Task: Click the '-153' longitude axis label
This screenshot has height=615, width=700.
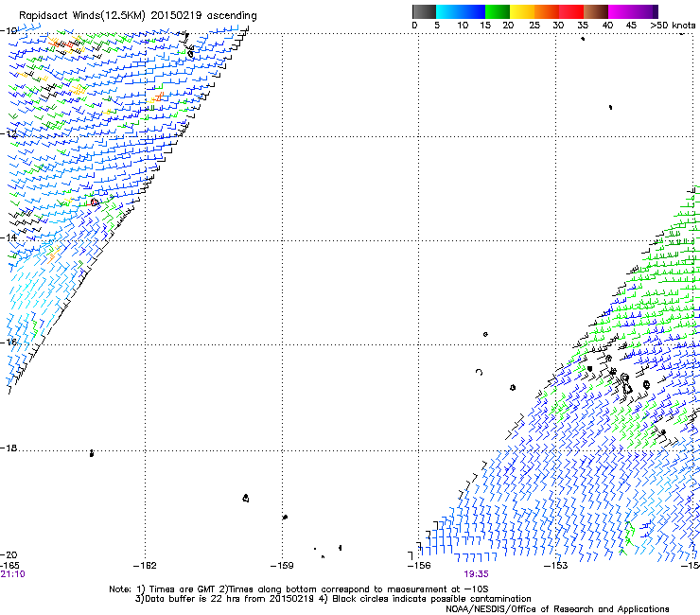Action: (x=556, y=566)
